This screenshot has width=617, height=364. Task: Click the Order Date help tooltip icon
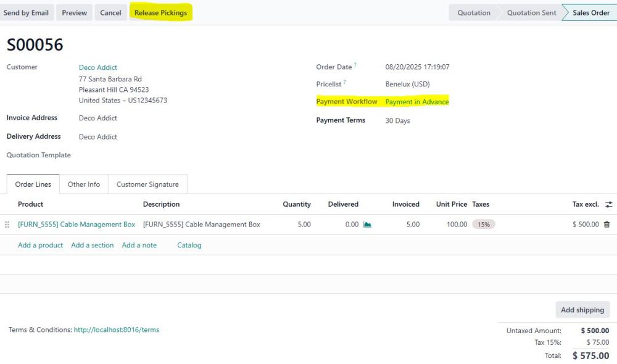(355, 65)
